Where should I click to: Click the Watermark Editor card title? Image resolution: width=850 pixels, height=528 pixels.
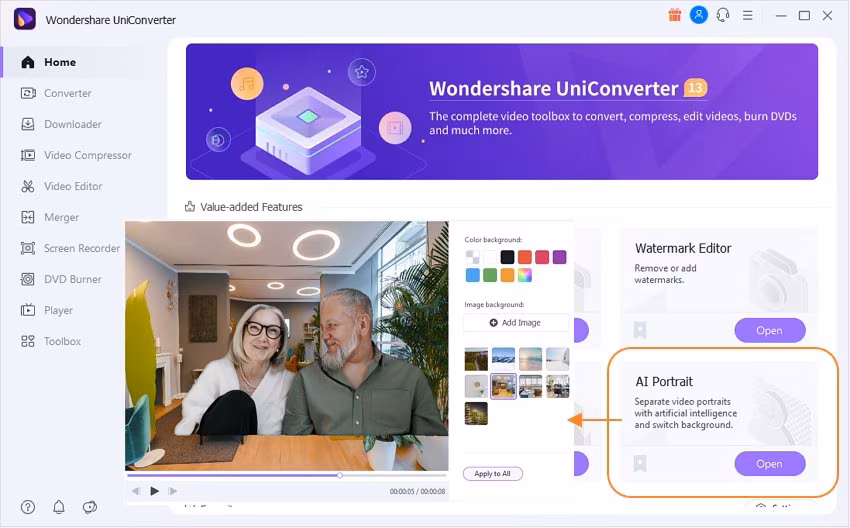coord(683,248)
